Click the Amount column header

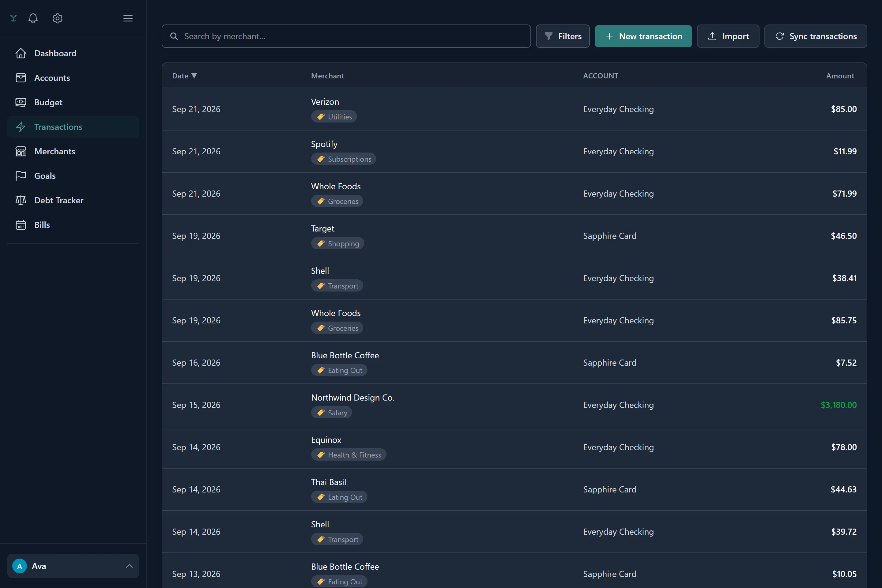click(x=840, y=76)
